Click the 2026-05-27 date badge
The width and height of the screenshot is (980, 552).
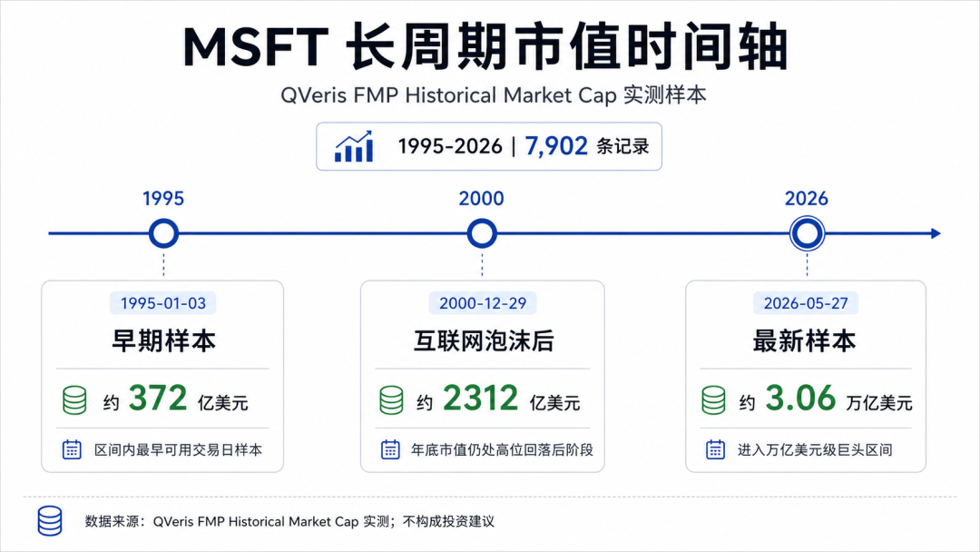point(806,303)
